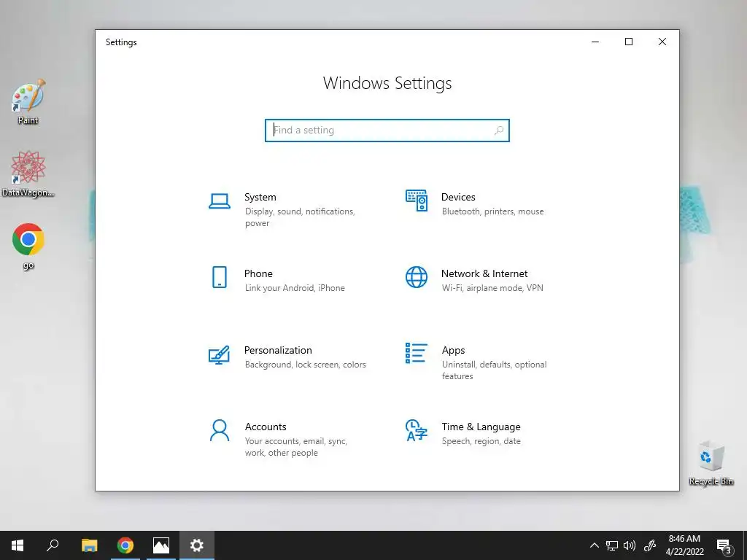This screenshot has height=560, width=747.
Task: Open the Accounts category title
Action: click(266, 427)
